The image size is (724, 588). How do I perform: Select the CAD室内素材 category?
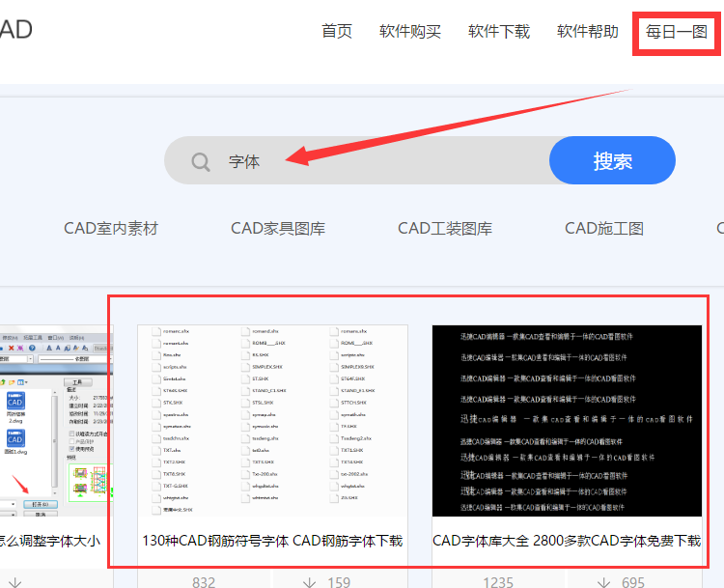point(111,228)
